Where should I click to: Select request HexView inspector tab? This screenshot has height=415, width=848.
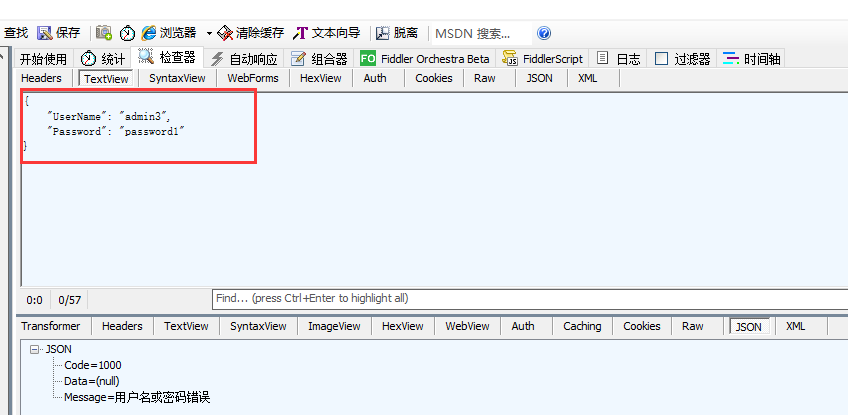coord(321,78)
